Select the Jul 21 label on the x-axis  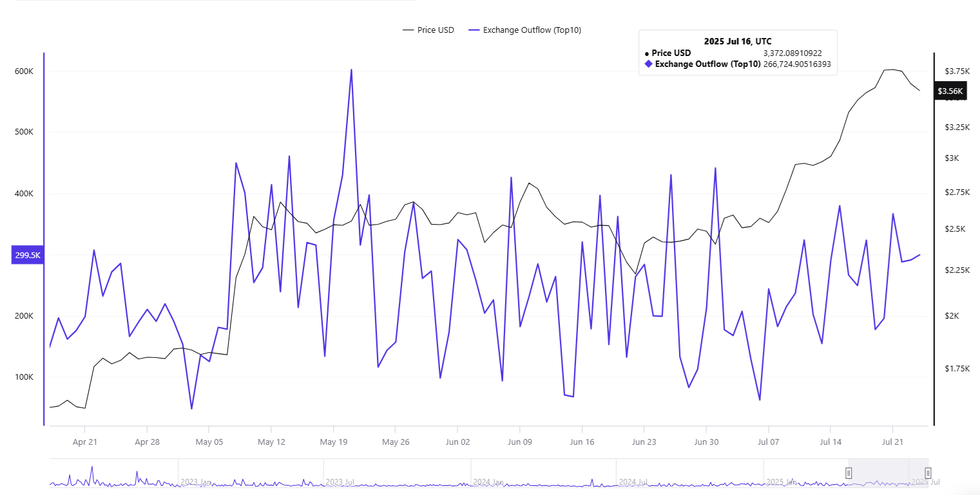click(894, 442)
